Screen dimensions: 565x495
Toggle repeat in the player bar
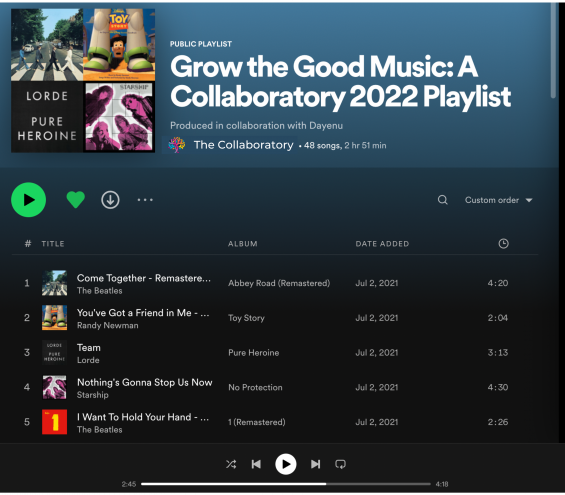click(x=341, y=464)
